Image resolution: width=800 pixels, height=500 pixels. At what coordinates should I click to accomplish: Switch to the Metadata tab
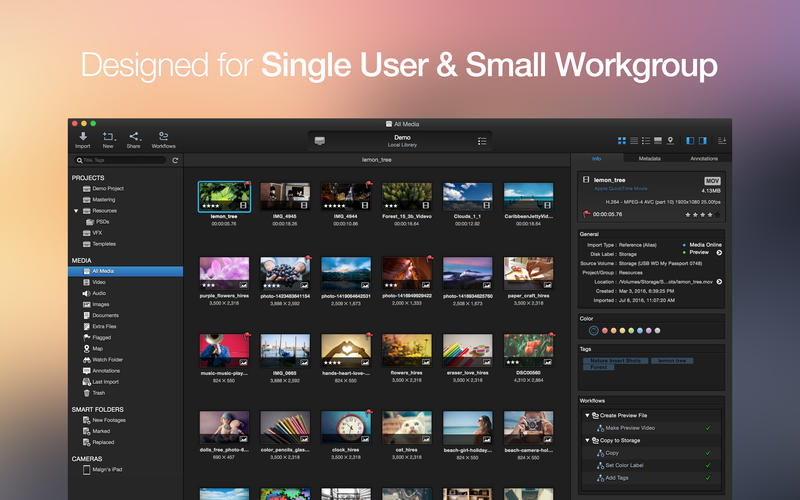[x=649, y=158]
